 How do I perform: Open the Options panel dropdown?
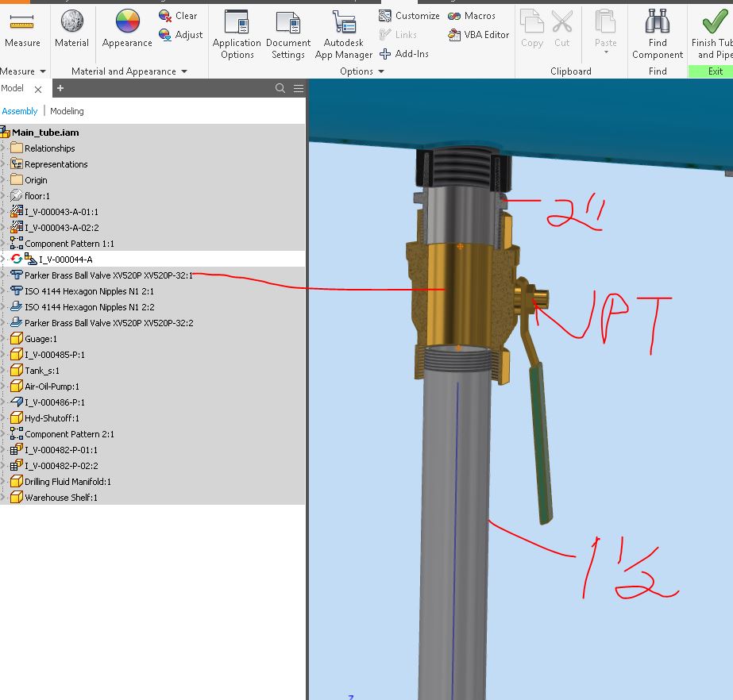tap(382, 71)
